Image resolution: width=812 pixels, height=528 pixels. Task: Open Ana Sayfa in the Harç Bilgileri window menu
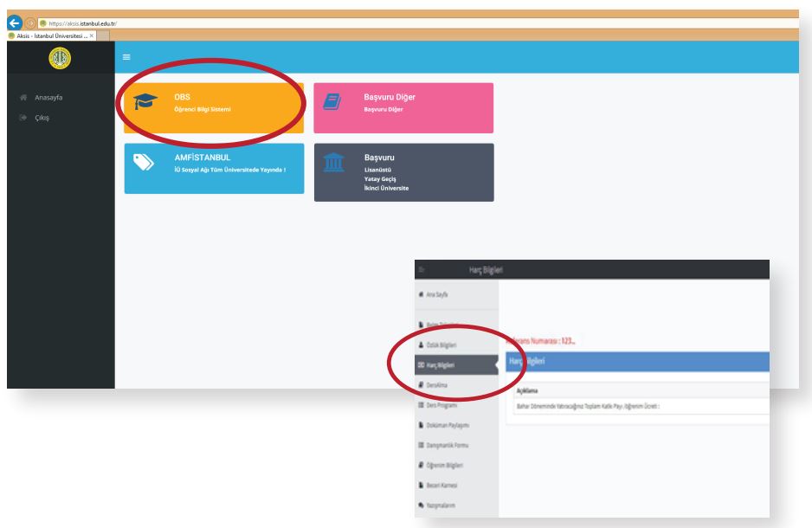[x=433, y=294]
